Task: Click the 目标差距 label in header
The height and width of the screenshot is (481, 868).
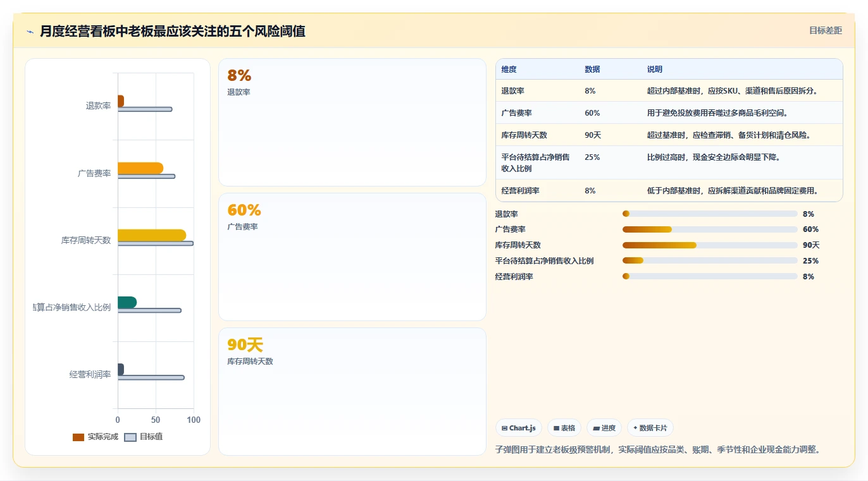Action: click(826, 30)
